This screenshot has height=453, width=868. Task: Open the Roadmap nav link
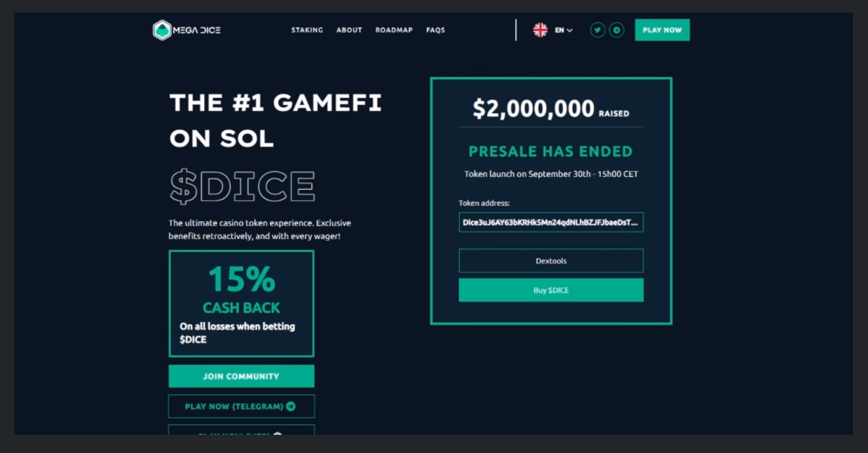394,30
